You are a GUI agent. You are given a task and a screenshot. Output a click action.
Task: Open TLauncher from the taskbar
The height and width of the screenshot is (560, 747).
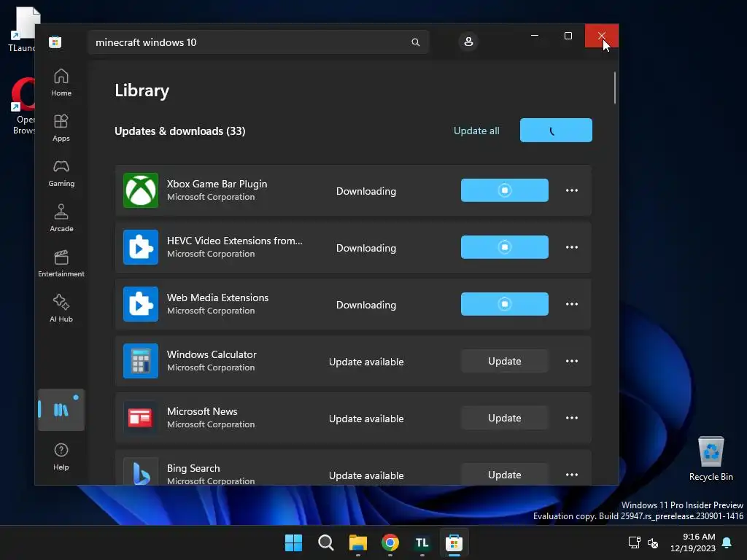(x=422, y=542)
